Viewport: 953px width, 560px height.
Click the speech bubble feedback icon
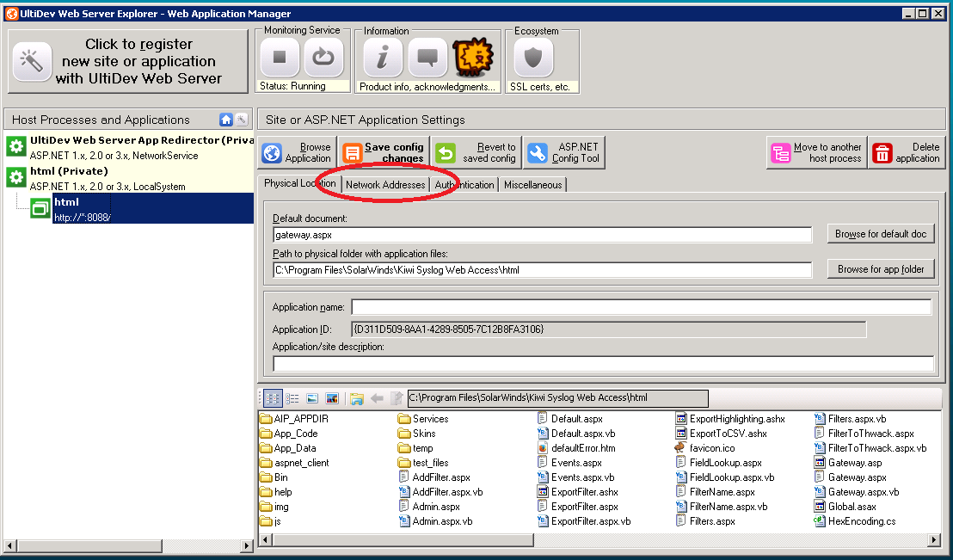[x=427, y=58]
